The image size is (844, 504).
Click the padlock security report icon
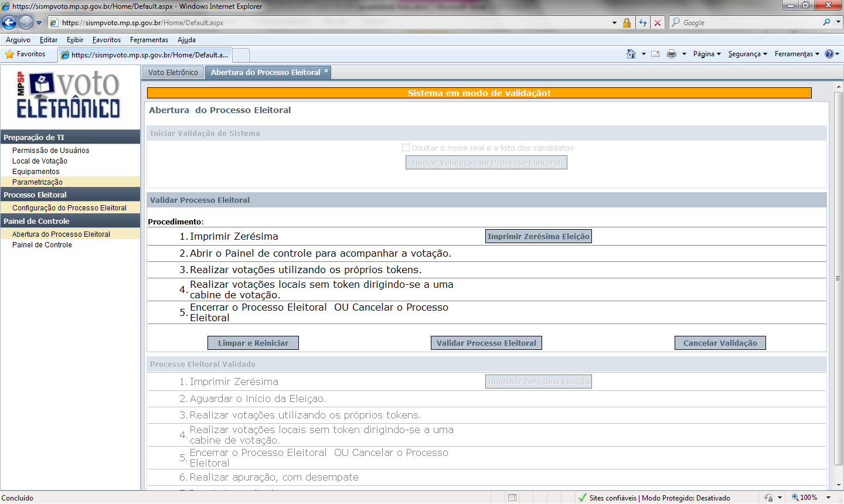pyautogui.click(x=627, y=23)
